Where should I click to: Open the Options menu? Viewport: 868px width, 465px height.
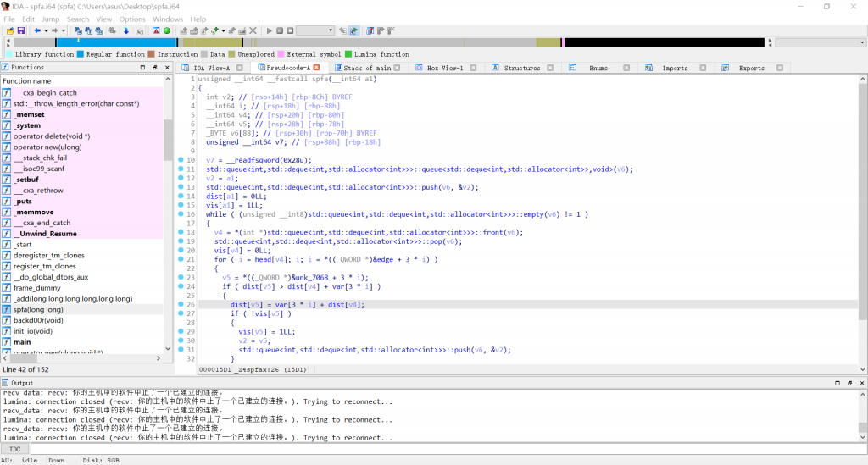click(x=132, y=19)
